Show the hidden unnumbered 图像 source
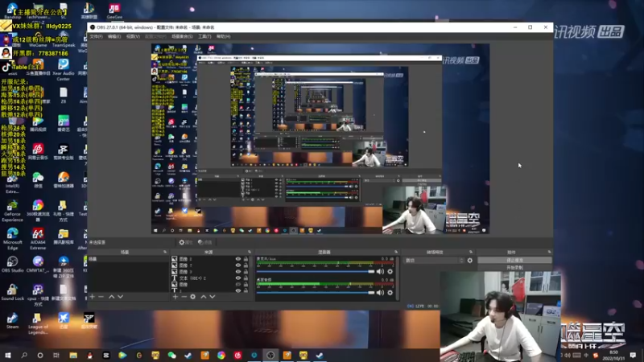The height and width of the screenshot is (362, 644). [x=237, y=285]
